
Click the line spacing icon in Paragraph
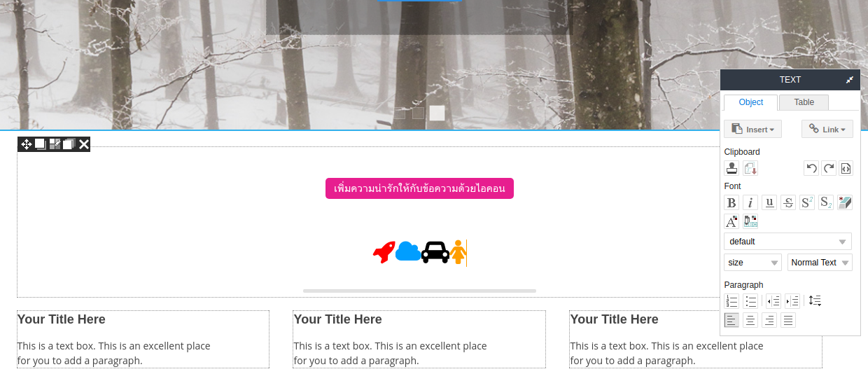click(x=815, y=300)
